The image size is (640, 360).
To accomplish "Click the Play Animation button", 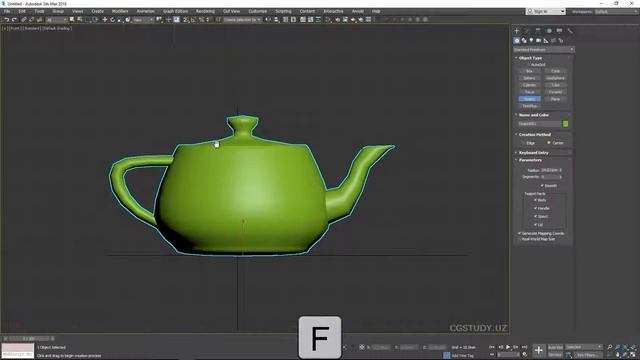I will (508, 347).
